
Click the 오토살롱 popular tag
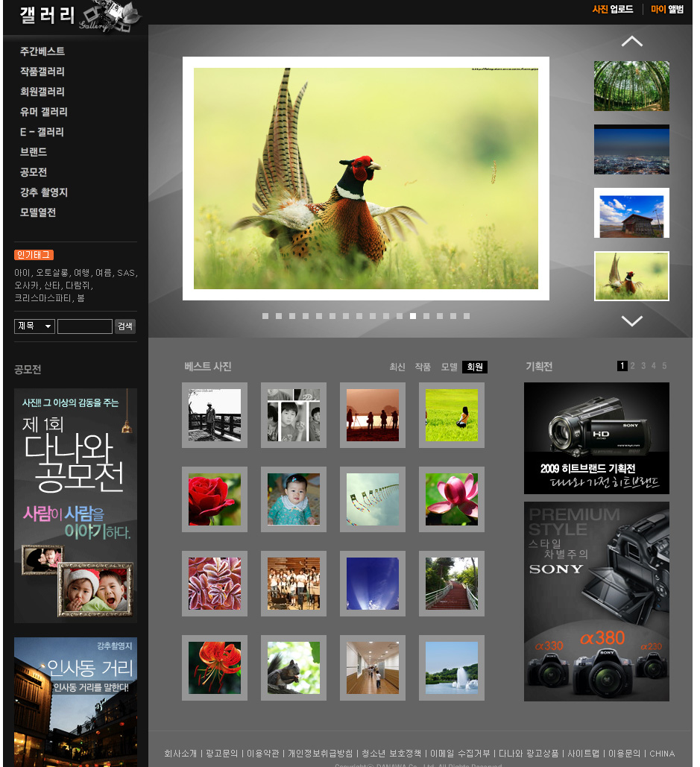pyautogui.click(x=52, y=273)
